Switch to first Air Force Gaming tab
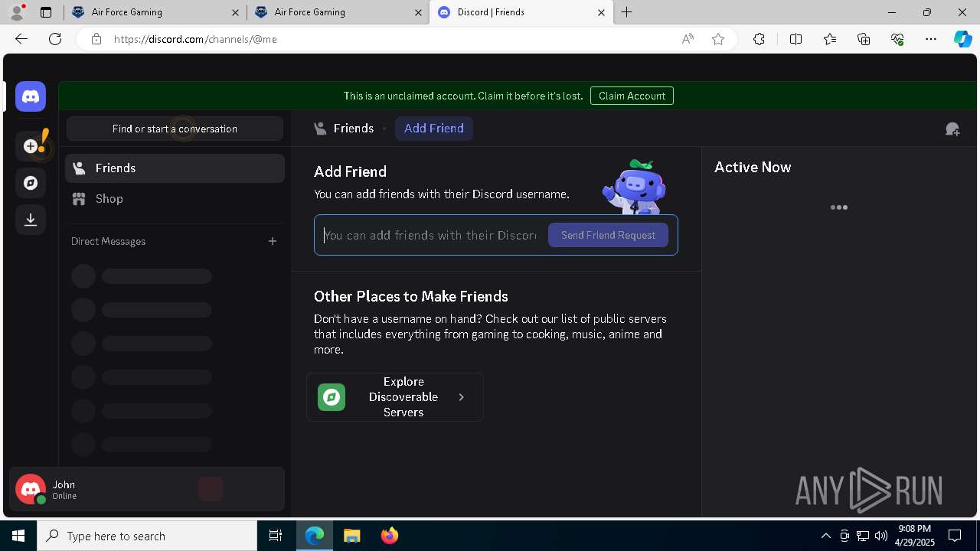 coord(155,12)
